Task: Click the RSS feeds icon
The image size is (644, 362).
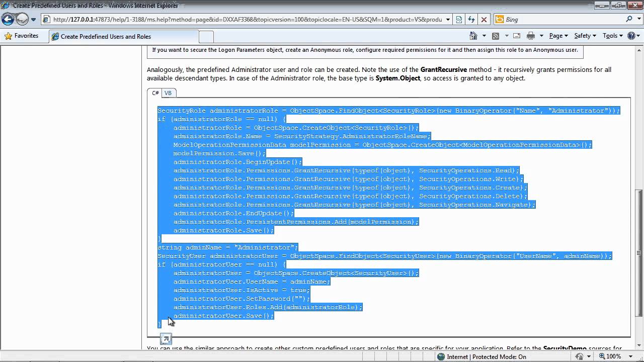Action: 496,36
